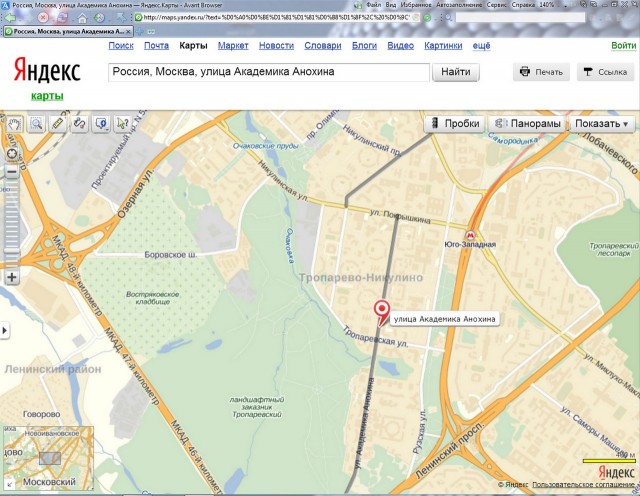The height and width of the screenshot is (496, 640).
Task: Toggle the Панорамы street view layer
Action: point(527,123)
